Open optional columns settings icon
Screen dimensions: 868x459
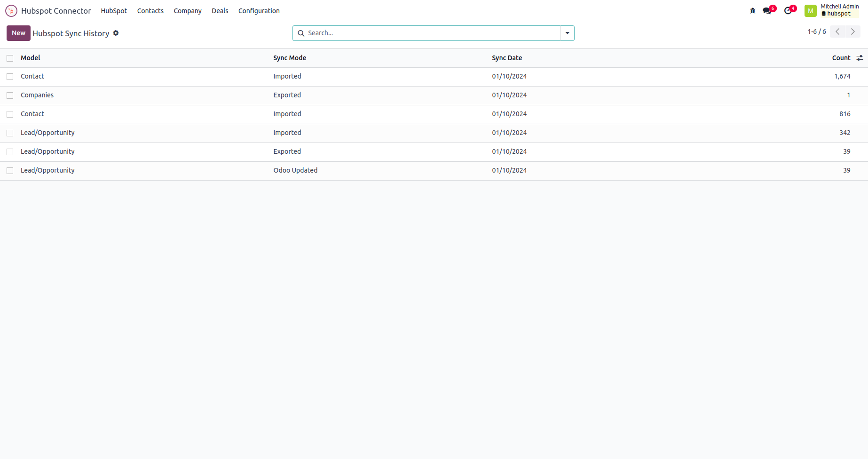pyautogui.click(x=860, y=58)
